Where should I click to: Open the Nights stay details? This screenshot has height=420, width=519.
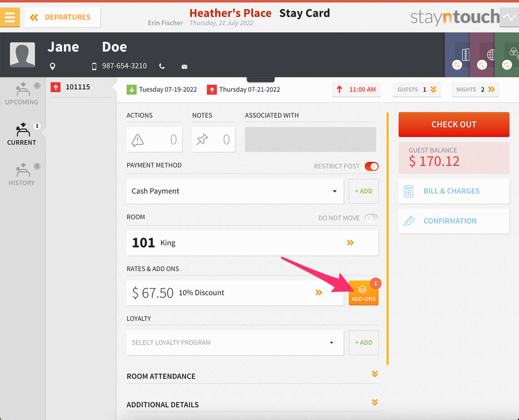(x=476, y=90)
